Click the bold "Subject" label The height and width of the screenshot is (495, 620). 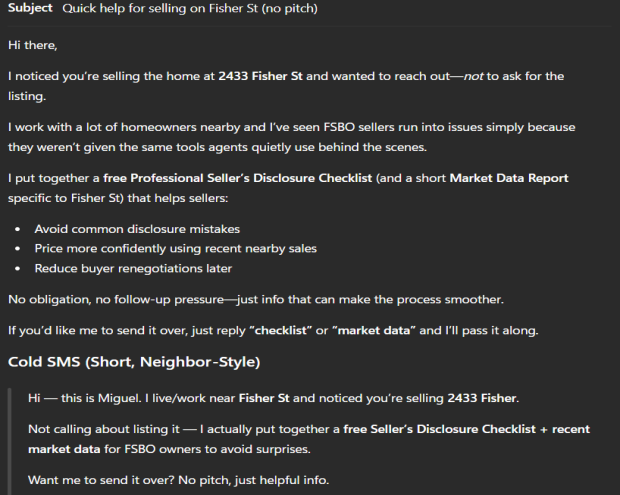click(x=30, y=8)
